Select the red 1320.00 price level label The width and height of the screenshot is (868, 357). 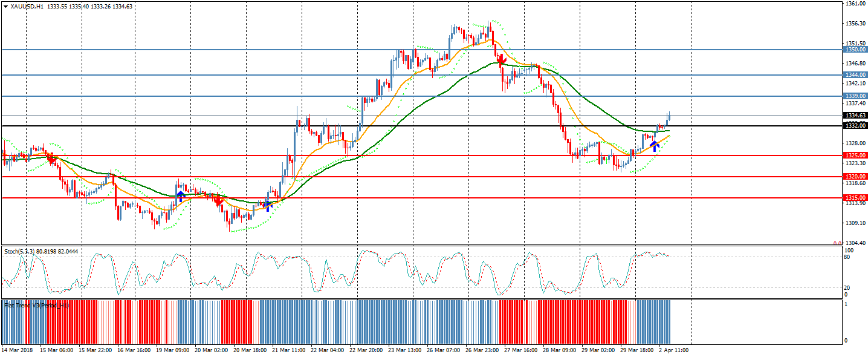point(855,177)
